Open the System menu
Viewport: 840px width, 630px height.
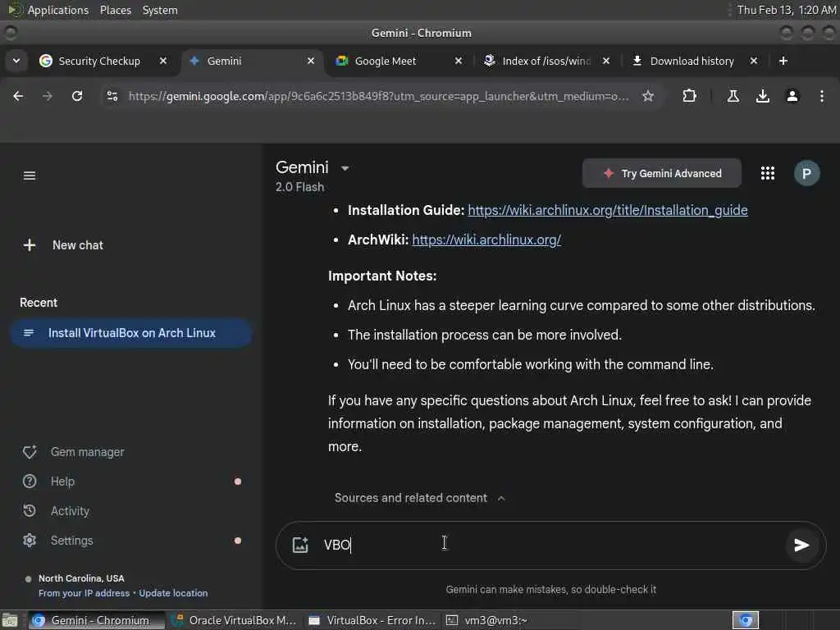coord(160,10)
